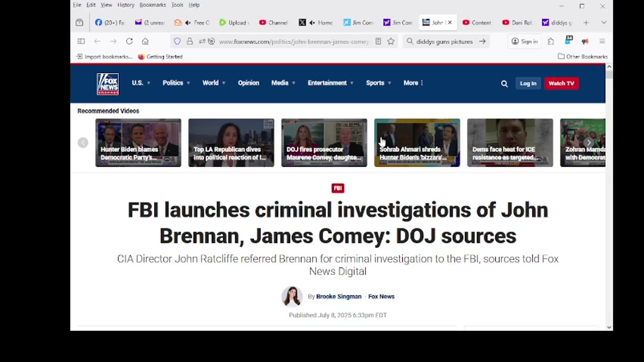Expand the Politics navigation dropdown
Viewport: 644px width, 362px height.
(176, 83)
